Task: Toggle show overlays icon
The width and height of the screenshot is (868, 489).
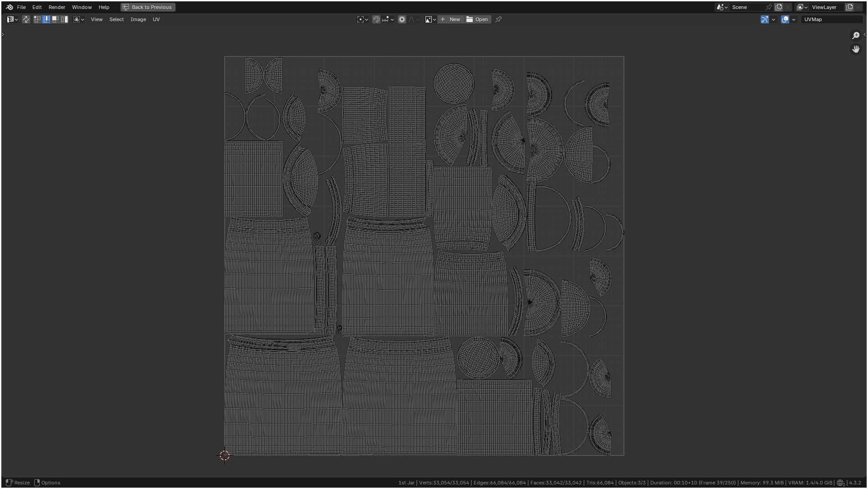Action: pyautogui.click(x=785, y=19)
